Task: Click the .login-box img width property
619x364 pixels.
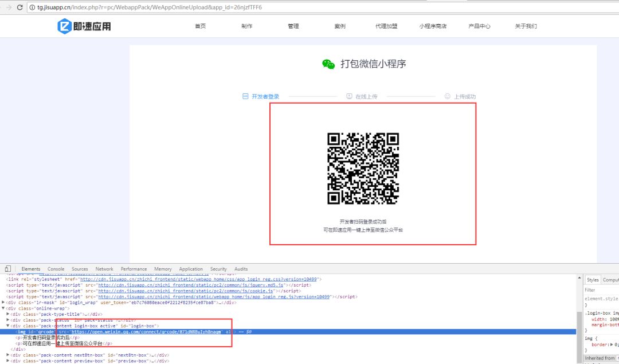Action: tap(605, 319)
